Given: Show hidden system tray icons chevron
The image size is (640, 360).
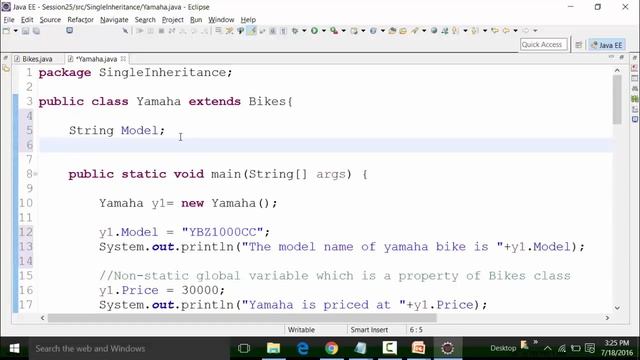Looking at the screenshot, I should tap(548, 349).
